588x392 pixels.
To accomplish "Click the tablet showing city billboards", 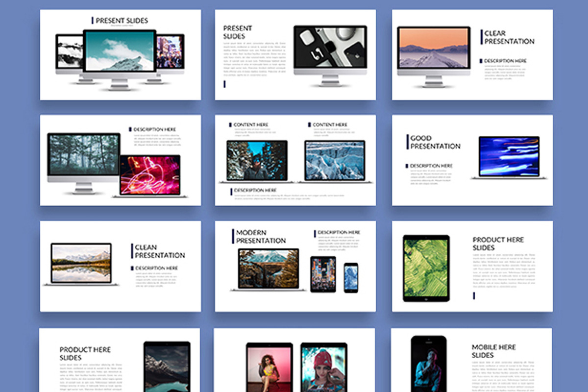I will click(x=323, y=274).
